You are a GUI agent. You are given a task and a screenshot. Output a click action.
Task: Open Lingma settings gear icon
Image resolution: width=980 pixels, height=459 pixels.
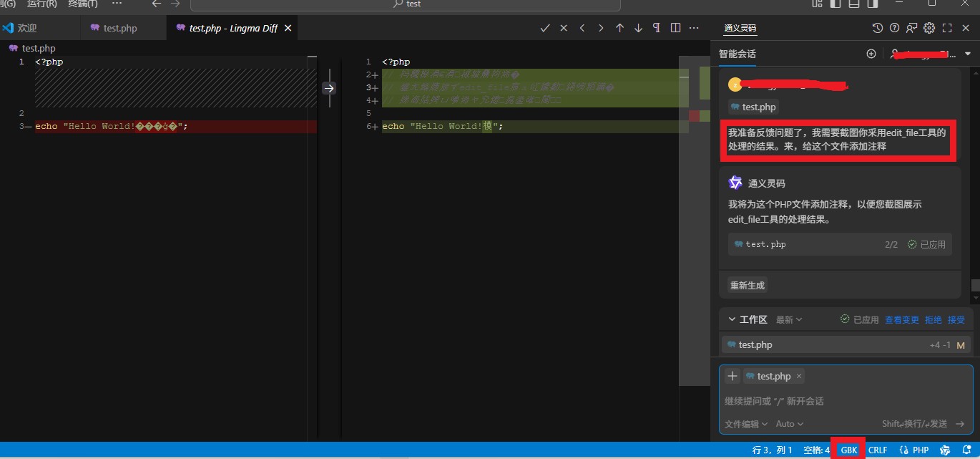[x=929, y=28]
